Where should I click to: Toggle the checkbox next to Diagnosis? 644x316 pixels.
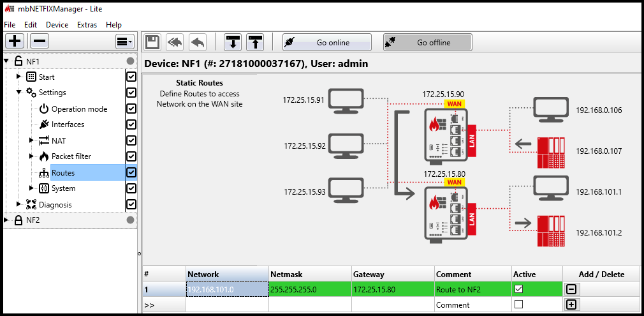tap(131, 204)
